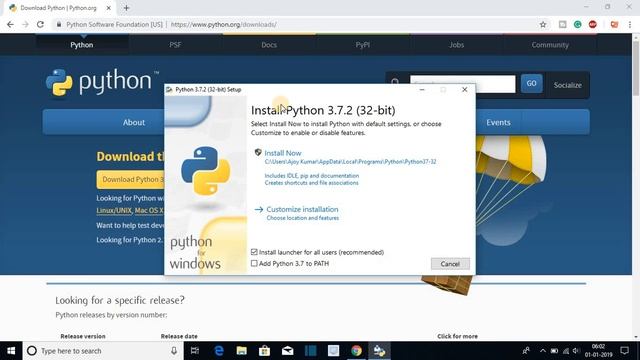The height and width of the screenshot is (360, 640).
Task: Open the Jobs top navigation tab
Action: click(x=456, y=45)
